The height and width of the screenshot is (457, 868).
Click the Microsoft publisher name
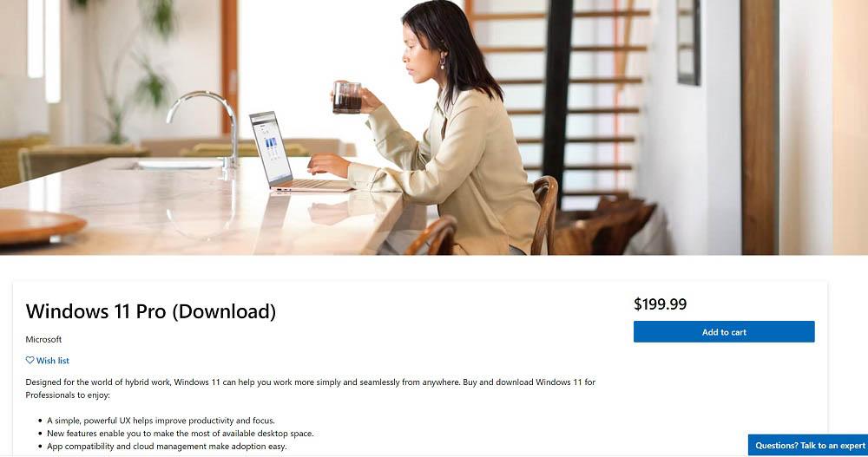click(x=43, y=339)
